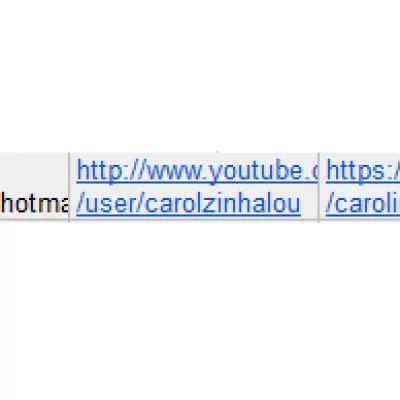Click the border between YouTube and https cells
This screenshot has height=400, width=400.
pyautogui.click(x=319, y=186)
